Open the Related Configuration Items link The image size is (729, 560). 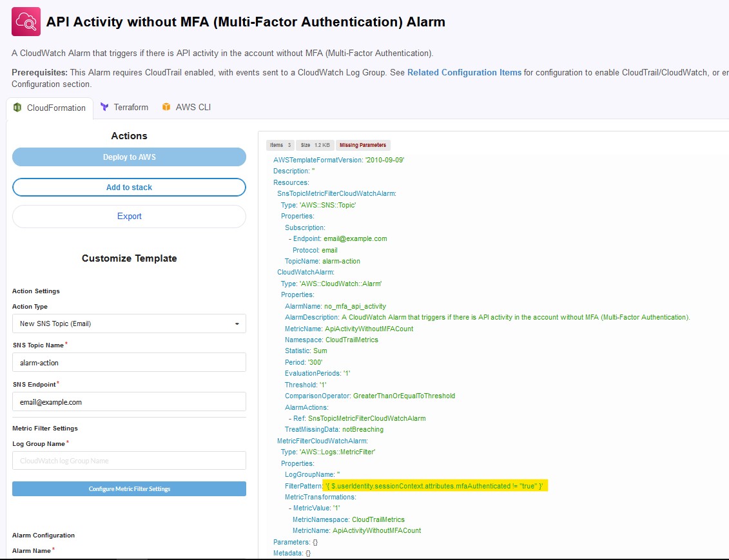pyautogui.click(x=464, y=72)
